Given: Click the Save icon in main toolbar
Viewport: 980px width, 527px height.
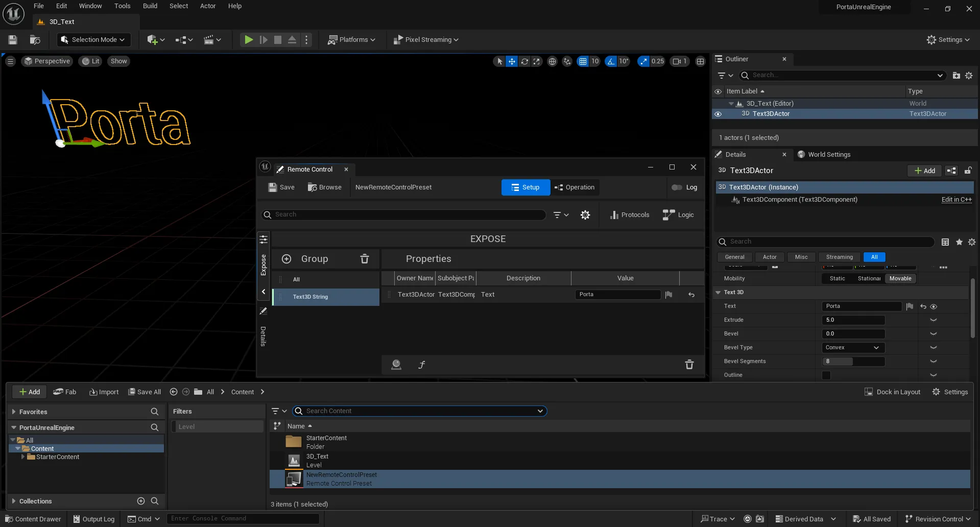Looking at the screenshot, I should point(13,40).
